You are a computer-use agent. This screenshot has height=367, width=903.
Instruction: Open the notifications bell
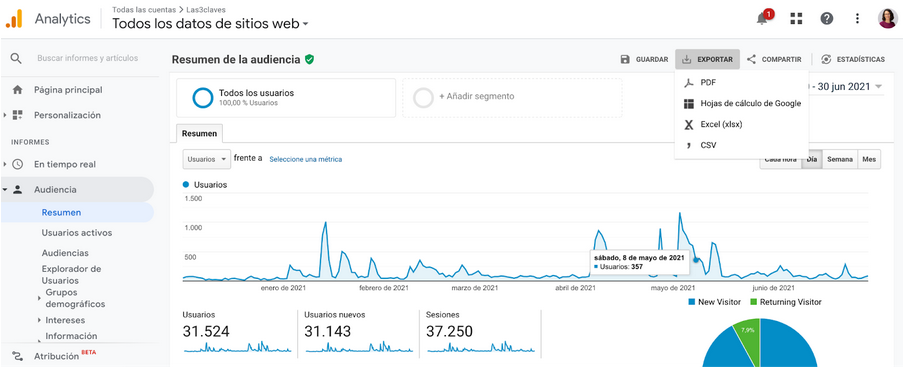[762, 19]
